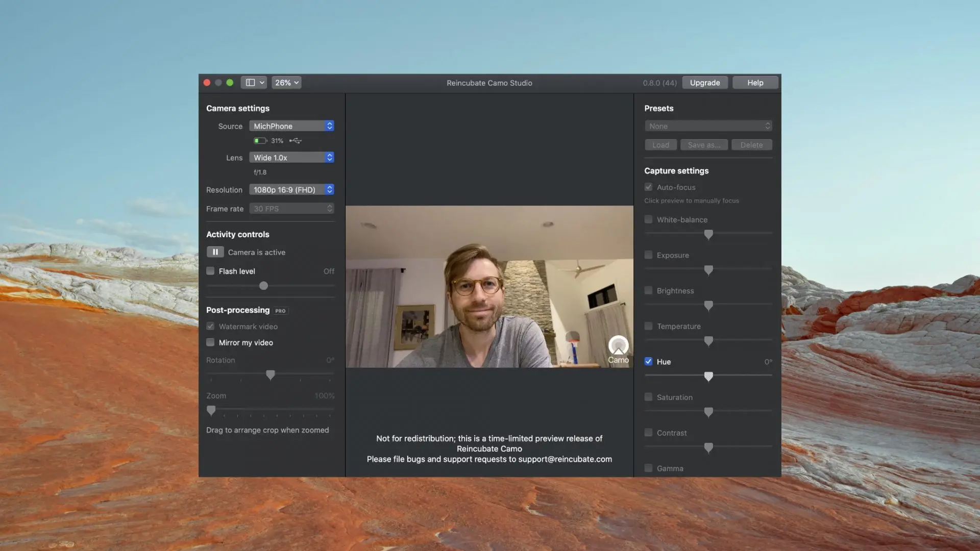Expand the Source dropdown menu
980x551 pixels.
click(329, 125)
